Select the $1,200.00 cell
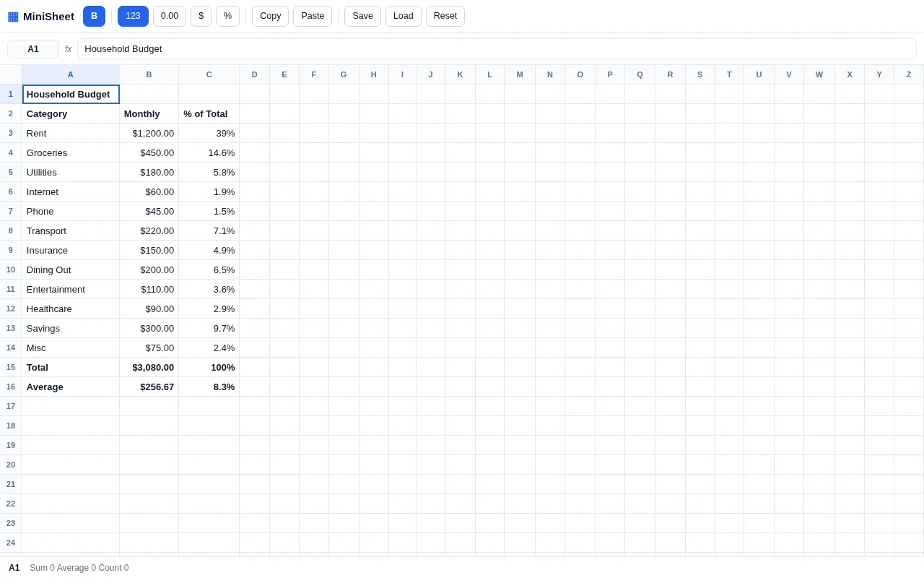 coord(149,133)
